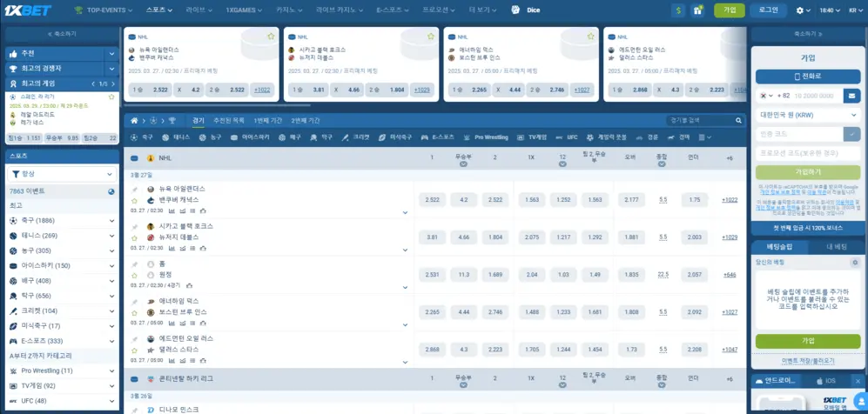
Task: Select TV게임 in the sports icon bar
Action: (x=532, y=137)
